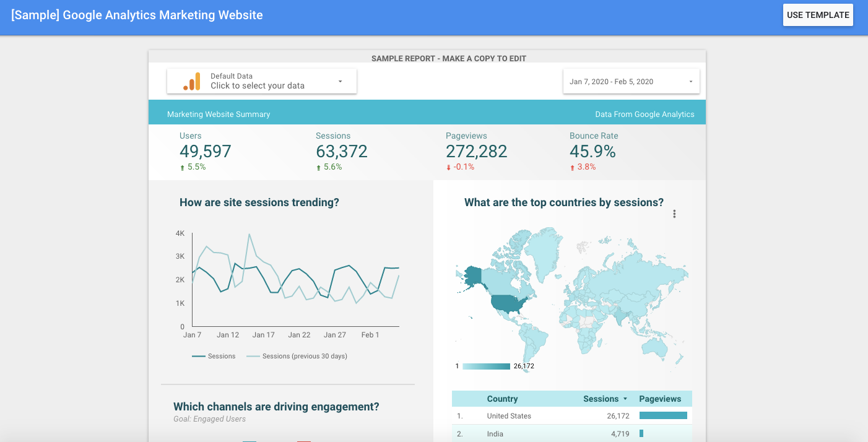Open the map chart's three-dot overflow menu

pyautogui.click(x=674, y=213)
